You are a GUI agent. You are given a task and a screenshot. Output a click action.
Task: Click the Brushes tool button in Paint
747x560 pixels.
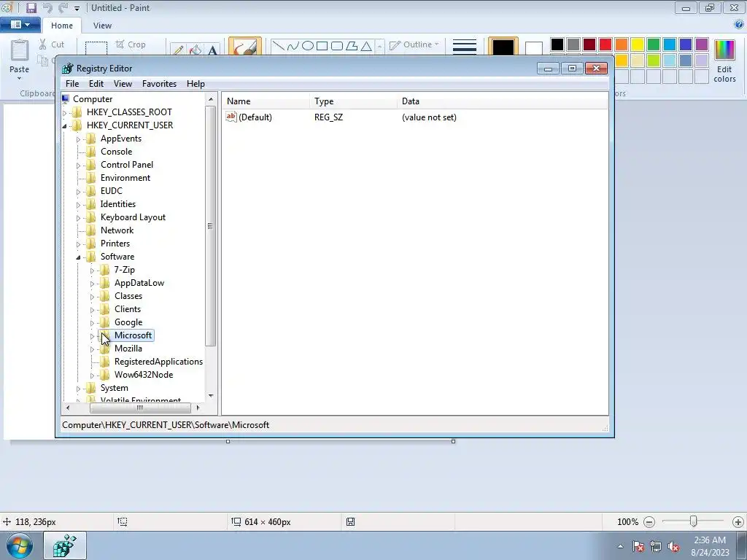tap(245, 46)
